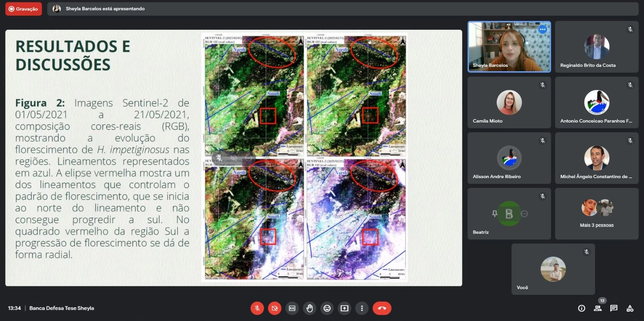
Task: Unmute your microphone in the call bar
Action: point(257,308)
